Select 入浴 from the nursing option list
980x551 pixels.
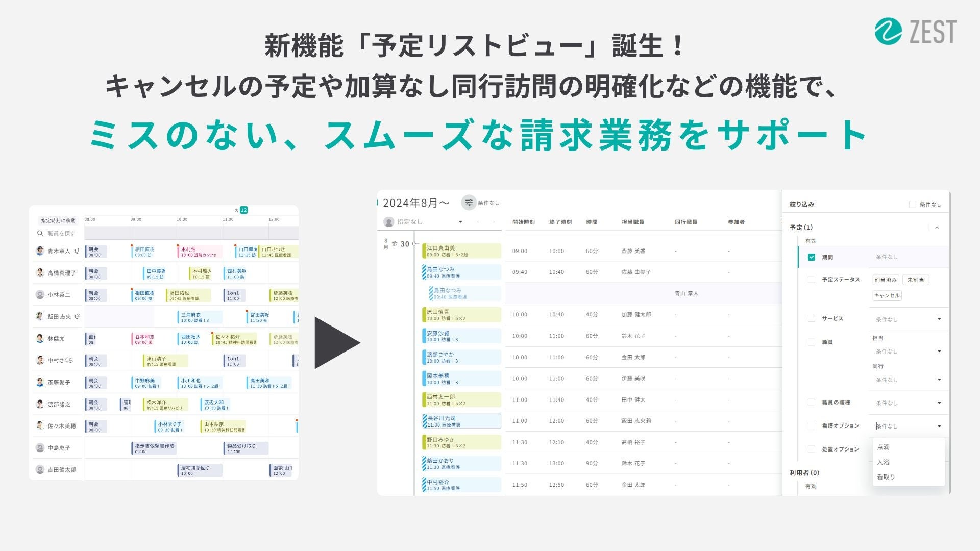click(x=884, y=462)
